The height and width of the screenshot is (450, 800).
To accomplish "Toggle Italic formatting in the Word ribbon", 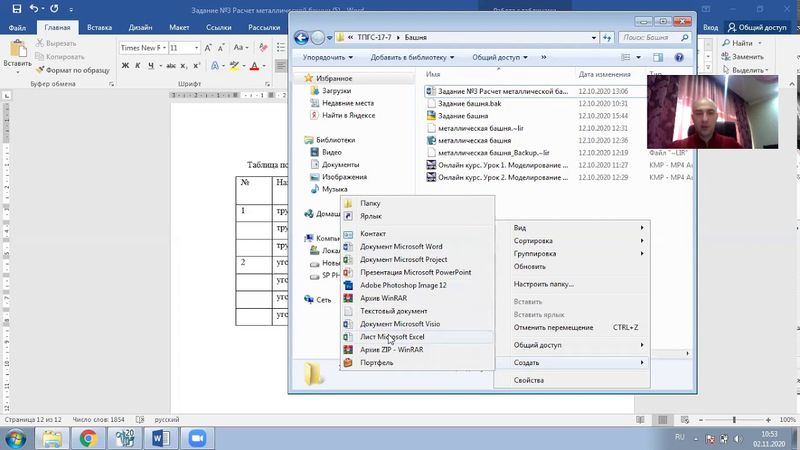I will coord(138,66).
